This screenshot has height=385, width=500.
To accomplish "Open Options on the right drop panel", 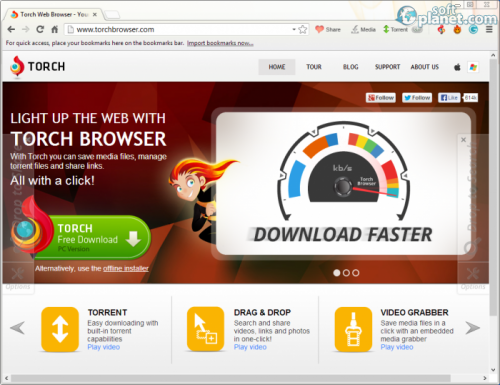I will [x=473, y=279].
